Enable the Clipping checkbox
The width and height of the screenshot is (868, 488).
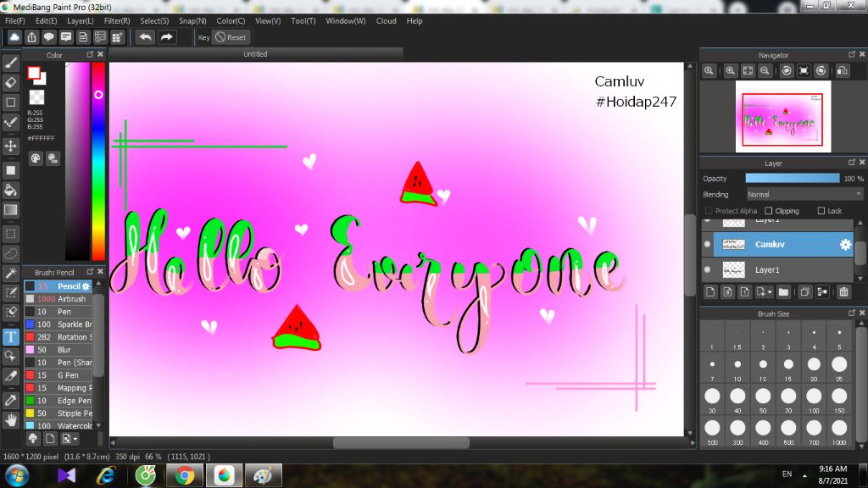click(769, 211)
